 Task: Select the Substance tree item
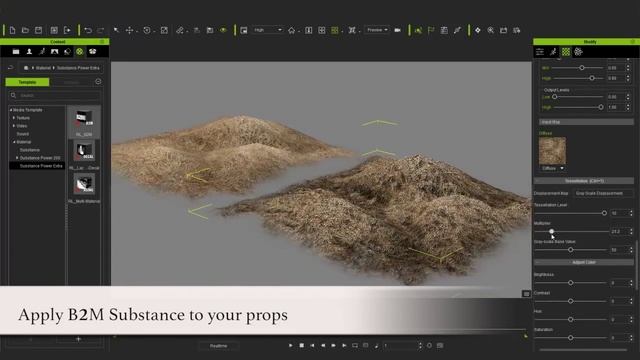pos(30,150)
